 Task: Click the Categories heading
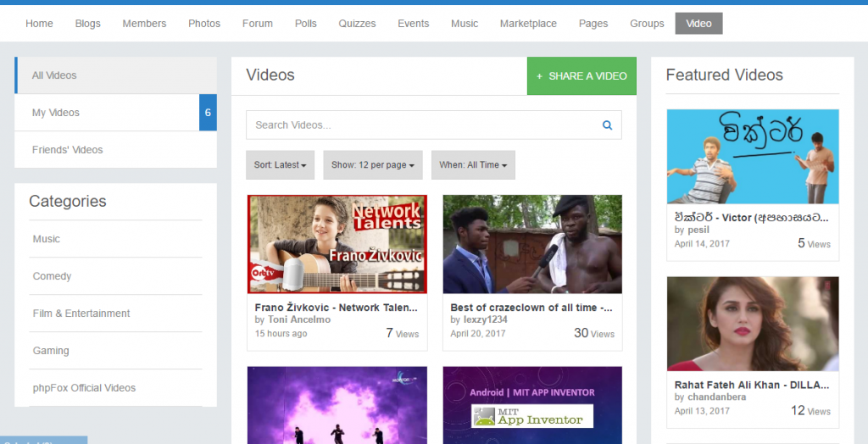point(68,201)
